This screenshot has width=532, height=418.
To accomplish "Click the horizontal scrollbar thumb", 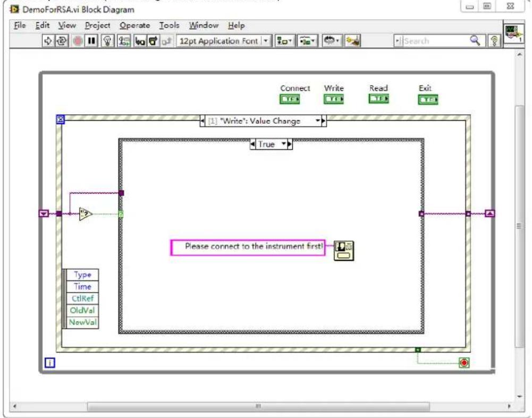I will 258,406.
